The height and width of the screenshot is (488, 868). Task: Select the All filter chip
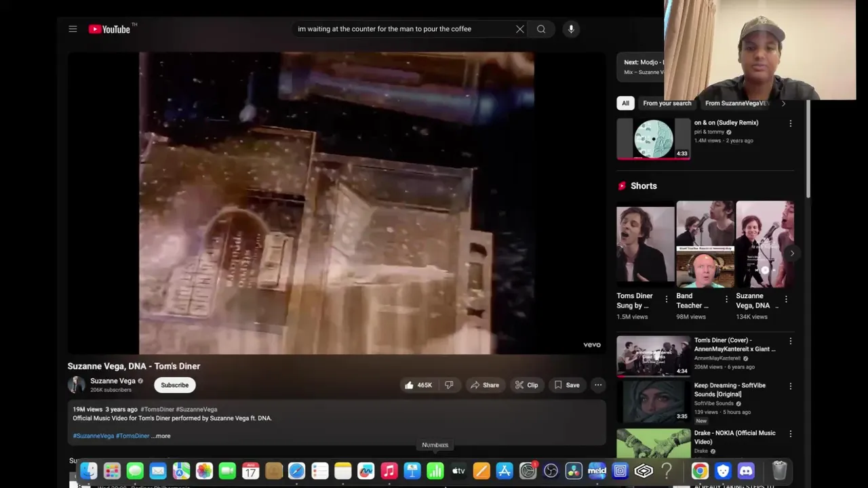pos(625,103)
